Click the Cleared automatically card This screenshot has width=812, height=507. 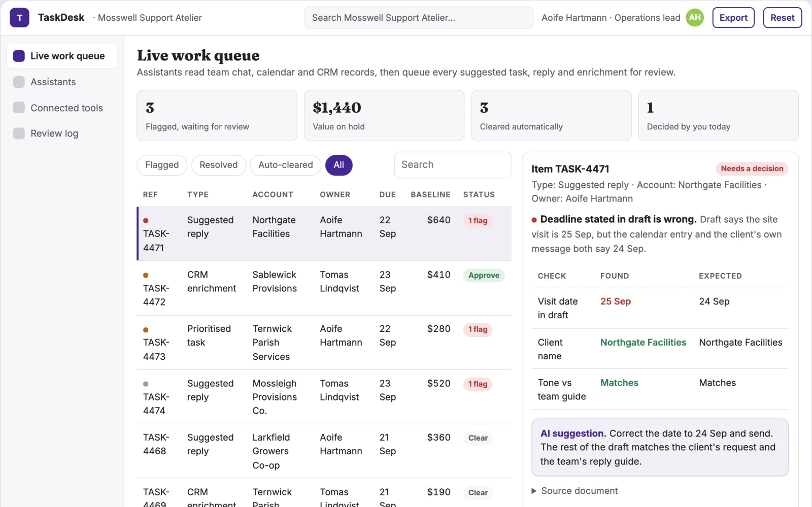point(551,116)
